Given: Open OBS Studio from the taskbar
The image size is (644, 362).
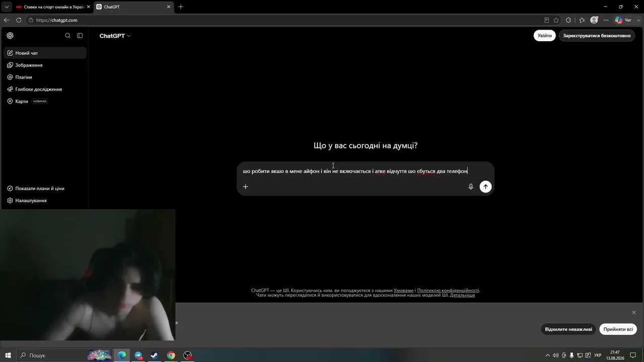Looking at the screenshot, I should (188, 355).
